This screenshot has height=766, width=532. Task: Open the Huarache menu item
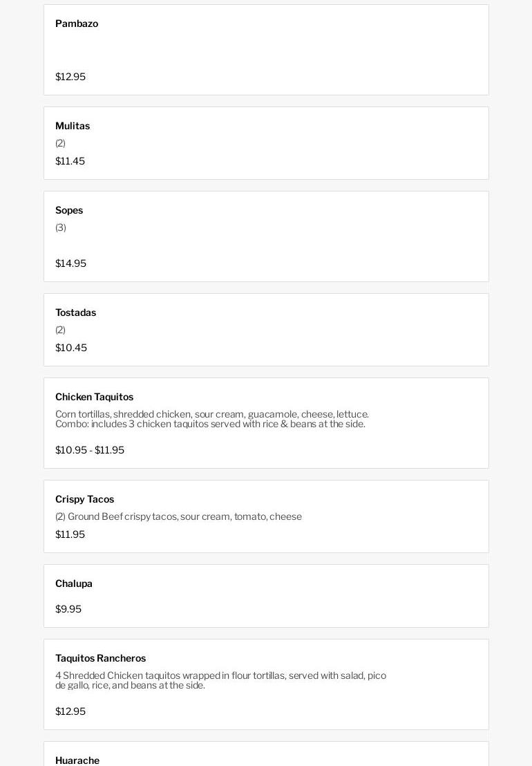tap(77, 760)
